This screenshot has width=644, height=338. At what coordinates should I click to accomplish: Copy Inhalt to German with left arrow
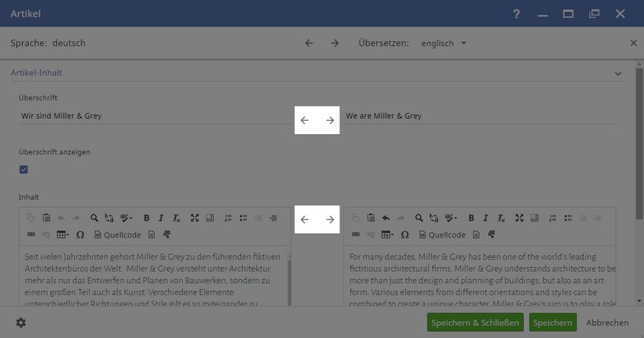[305, 219]
